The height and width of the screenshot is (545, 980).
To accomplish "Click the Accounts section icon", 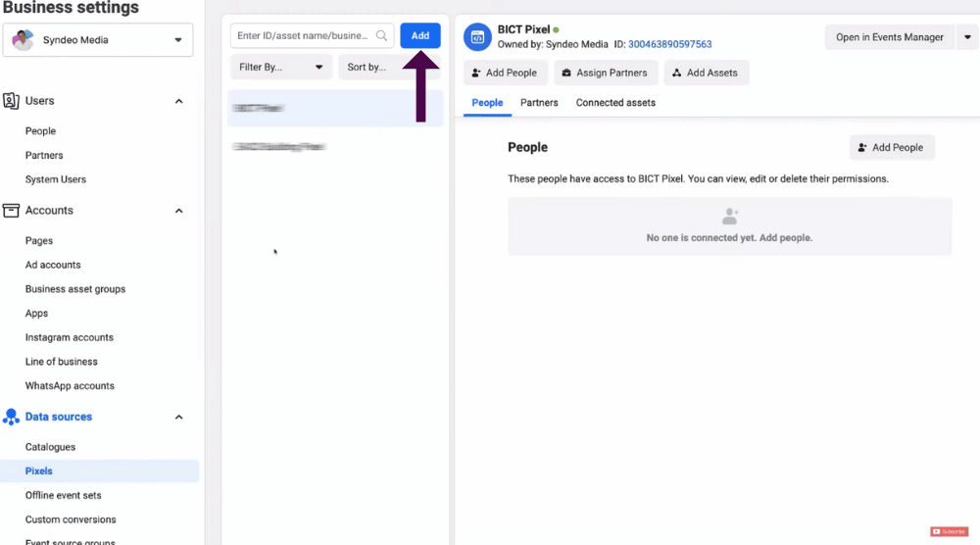I will pyautogui.click(x=11, y=211).
